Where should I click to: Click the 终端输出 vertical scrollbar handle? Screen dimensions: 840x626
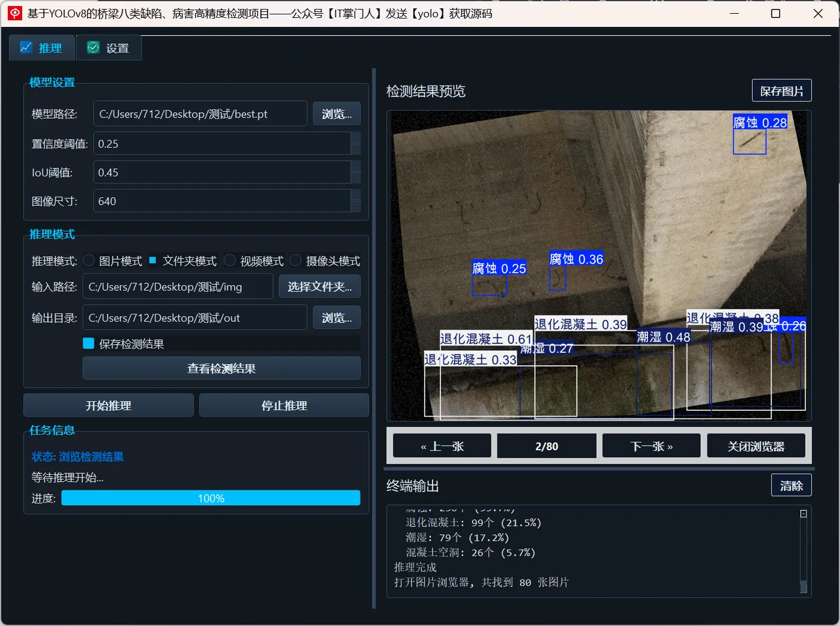pos(803,586)
